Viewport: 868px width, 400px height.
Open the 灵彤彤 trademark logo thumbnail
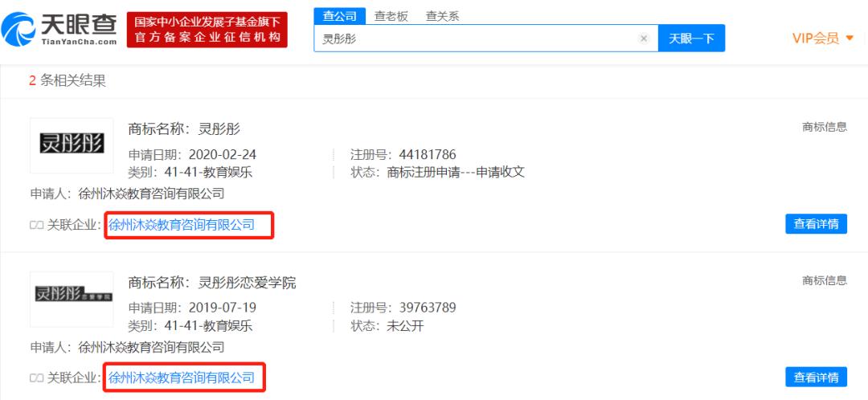point(72,145)
